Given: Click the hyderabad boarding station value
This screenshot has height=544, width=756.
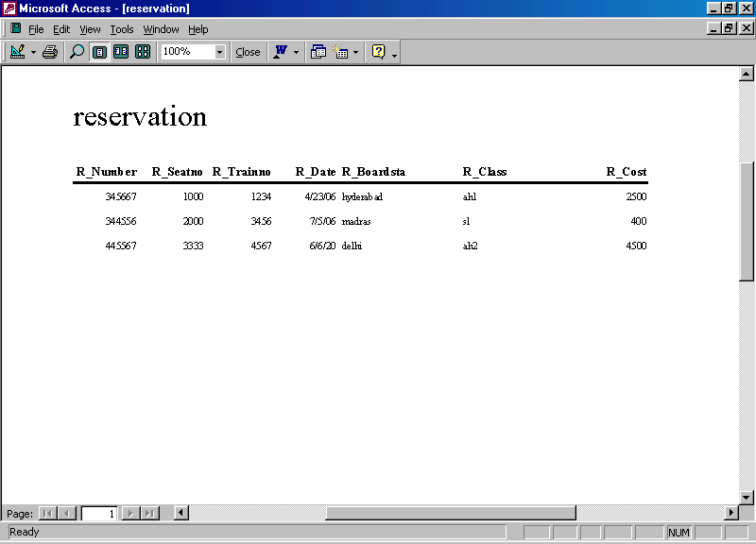Looking at the screenshot, I should tap(362, 196).
